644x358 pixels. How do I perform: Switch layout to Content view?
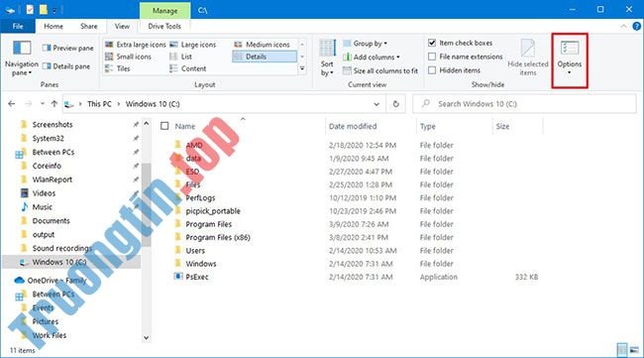[x=187, y=68]
